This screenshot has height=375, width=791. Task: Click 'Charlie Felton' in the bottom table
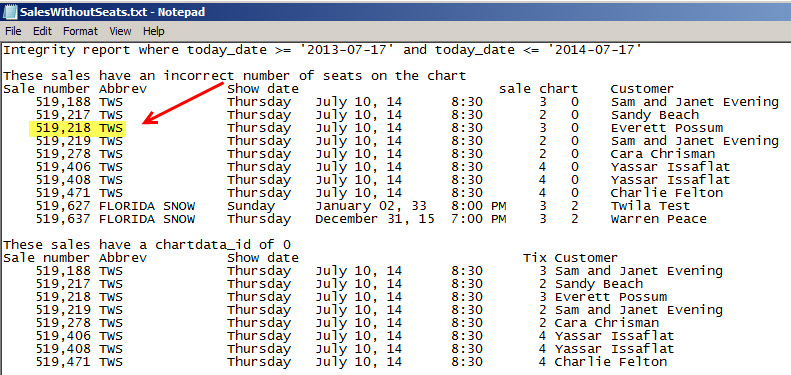[x=610, y=362]
